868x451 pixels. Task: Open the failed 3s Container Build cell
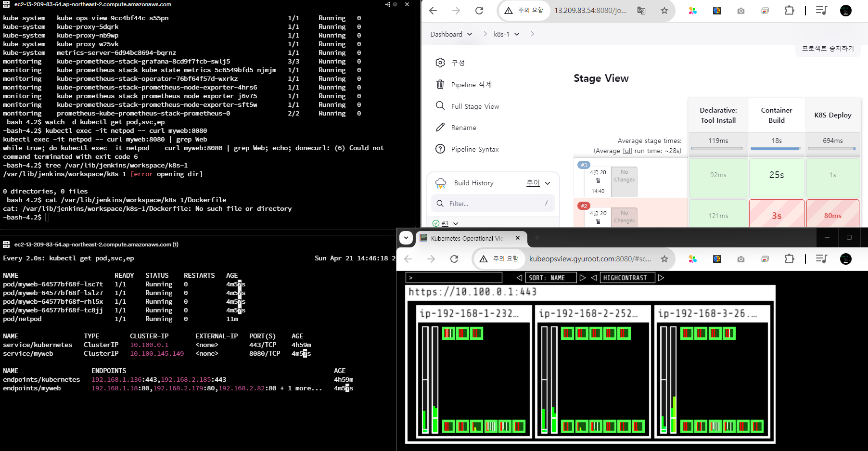click(x=777, y=213)
